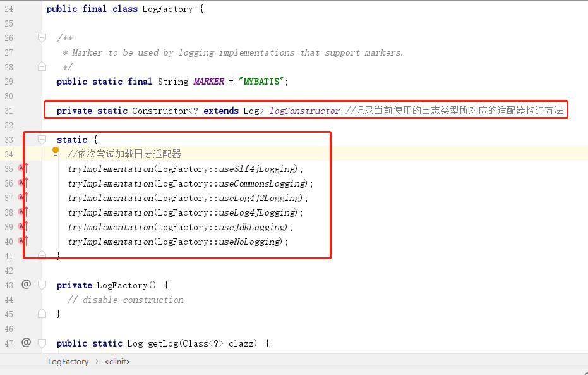Click the LogFactory class name on line 24
The height and width of the screenshot is (375, 588).
point(167,9)
